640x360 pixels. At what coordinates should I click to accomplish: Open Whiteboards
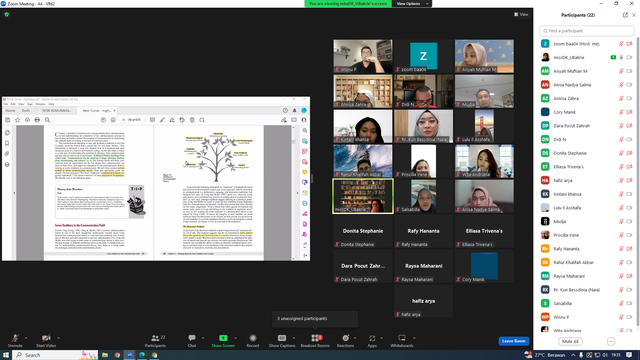[402, 340]
